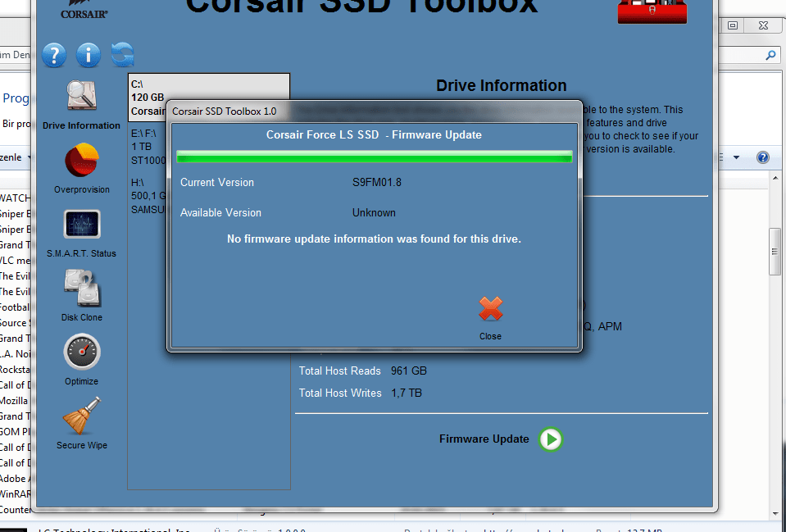The width and height of the screenshot is (786, 532).
Task: Select the WinRAR row in background list
Action: [15, 494]
